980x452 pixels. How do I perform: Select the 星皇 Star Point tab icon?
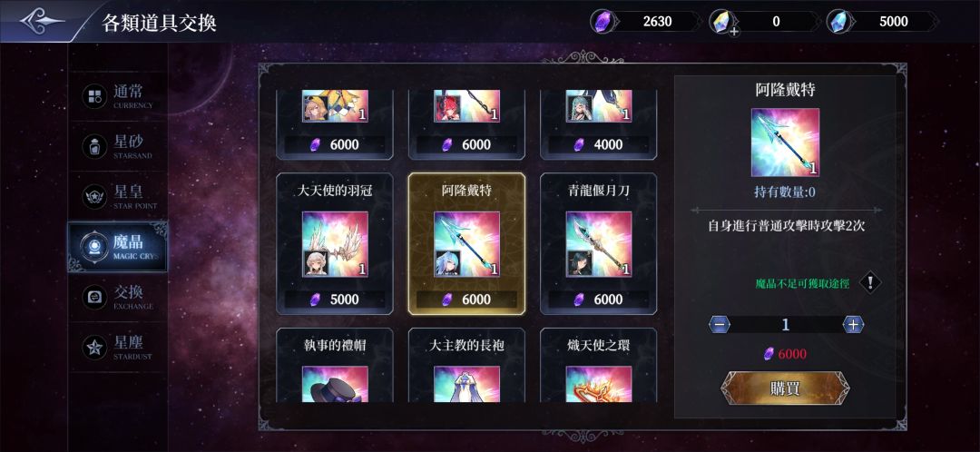[x=94, y=197]
